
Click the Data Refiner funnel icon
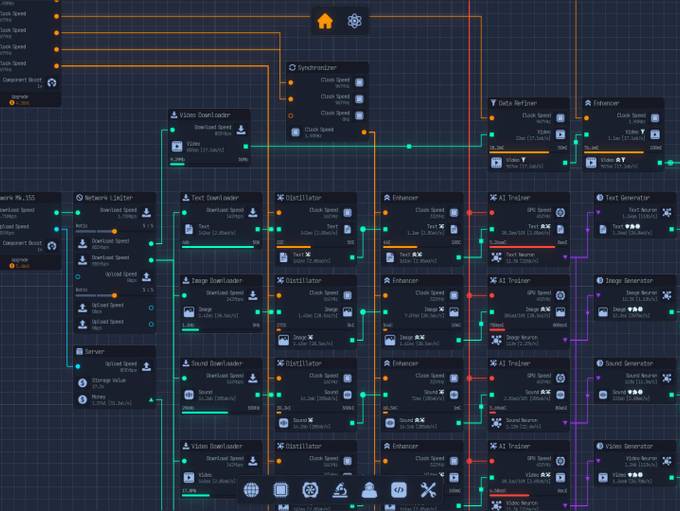pos(493,103)
